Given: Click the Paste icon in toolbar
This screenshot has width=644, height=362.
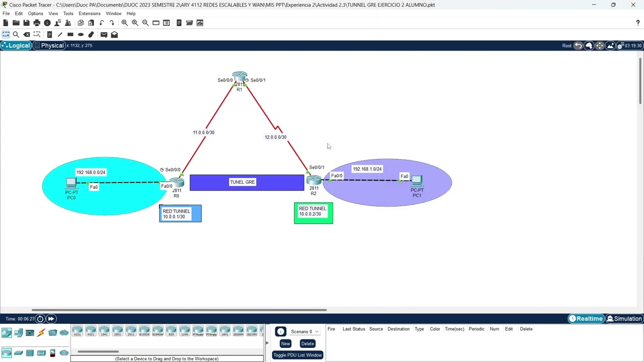Looking at the screenshot, I should [91, 23].
